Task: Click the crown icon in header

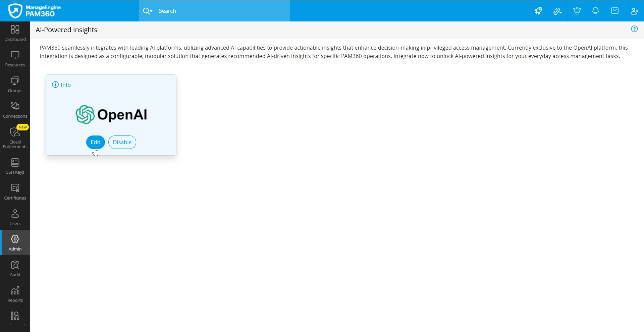Action: coord(577,11)
